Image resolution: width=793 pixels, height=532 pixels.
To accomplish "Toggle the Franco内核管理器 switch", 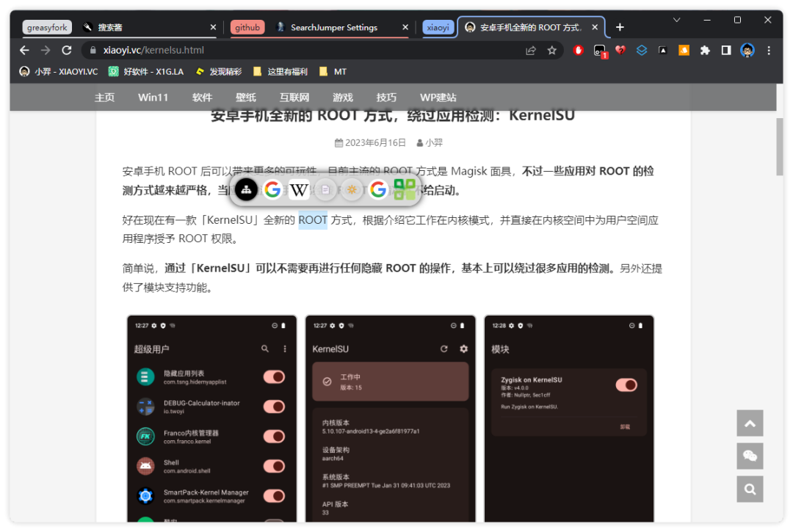I will (274, 437).
